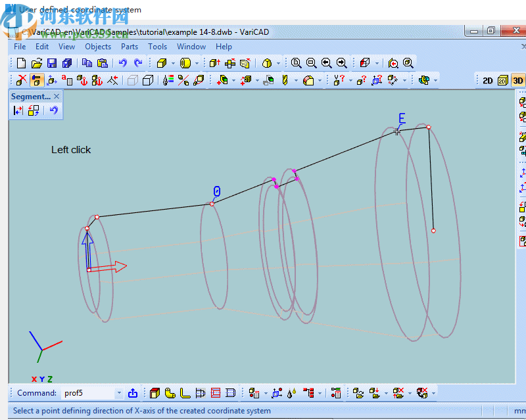Click the shaded cube display icon
Screen dimensions: 526x420
pos(365,63)
